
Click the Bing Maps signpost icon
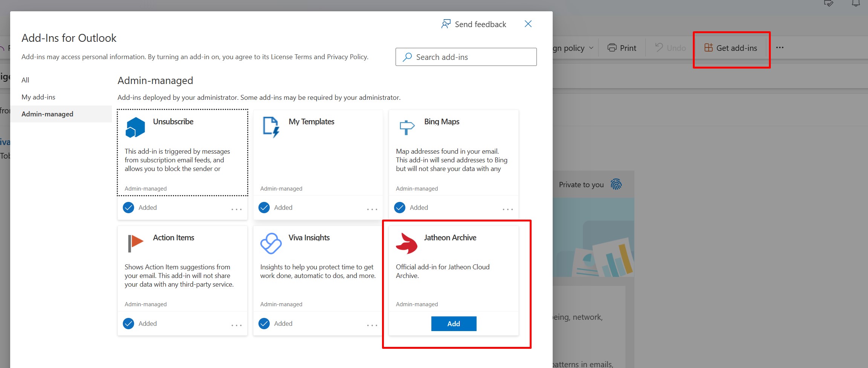pos(406,127)
